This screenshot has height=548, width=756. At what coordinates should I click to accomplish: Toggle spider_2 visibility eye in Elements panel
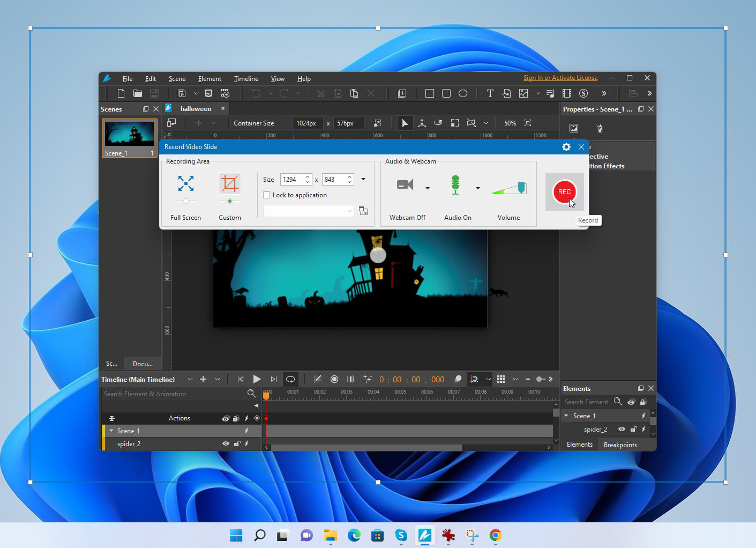(622, 429)
